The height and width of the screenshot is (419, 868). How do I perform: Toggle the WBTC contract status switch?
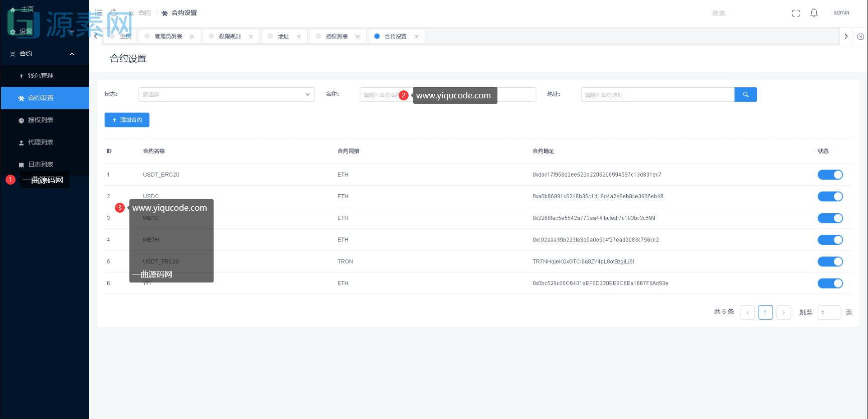click(830, 218)
